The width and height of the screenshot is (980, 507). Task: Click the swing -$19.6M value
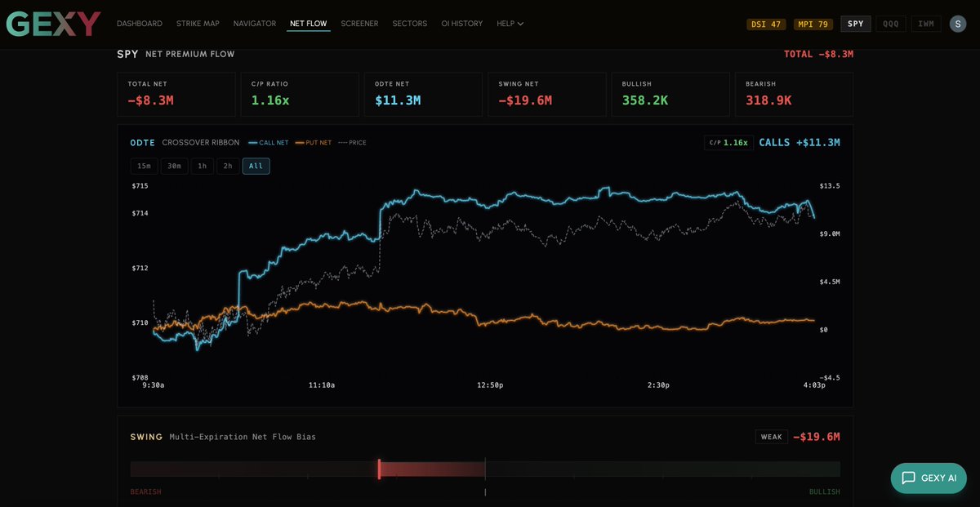pyautogui.click(x=817, y=437)
